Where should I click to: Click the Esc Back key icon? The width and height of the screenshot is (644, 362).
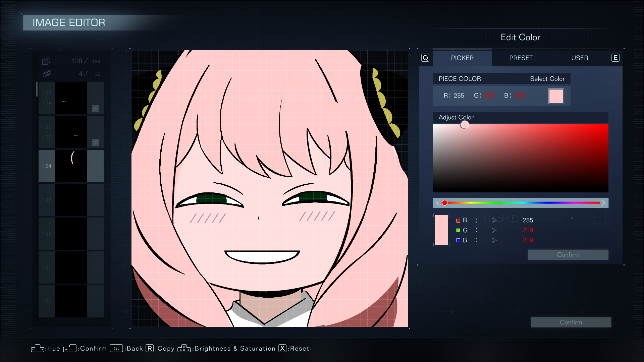click(x=116, y=349)
